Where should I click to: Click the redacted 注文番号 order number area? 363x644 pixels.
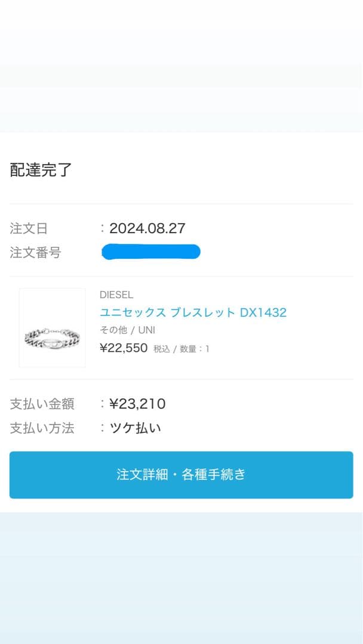151,252
